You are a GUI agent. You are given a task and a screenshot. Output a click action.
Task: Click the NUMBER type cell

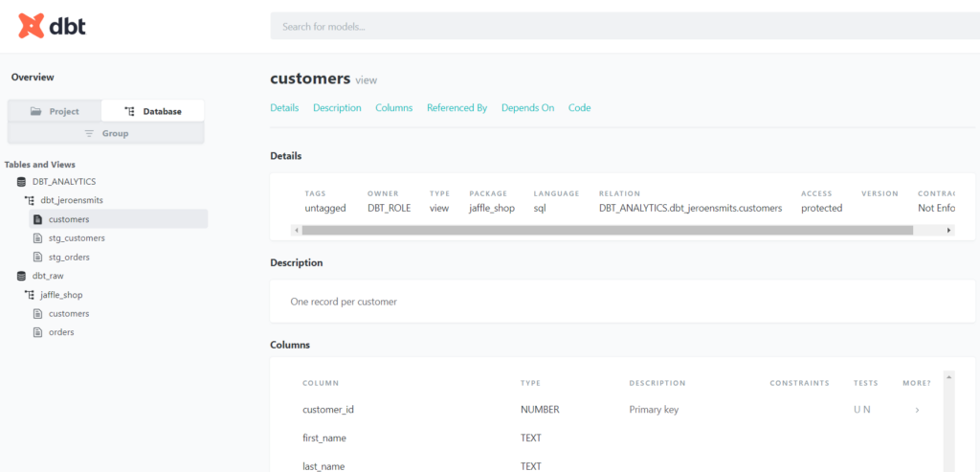[540, 410]
